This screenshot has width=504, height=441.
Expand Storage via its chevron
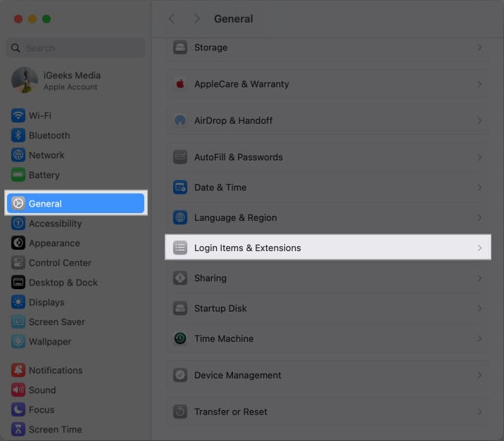[x=479, y=48]
